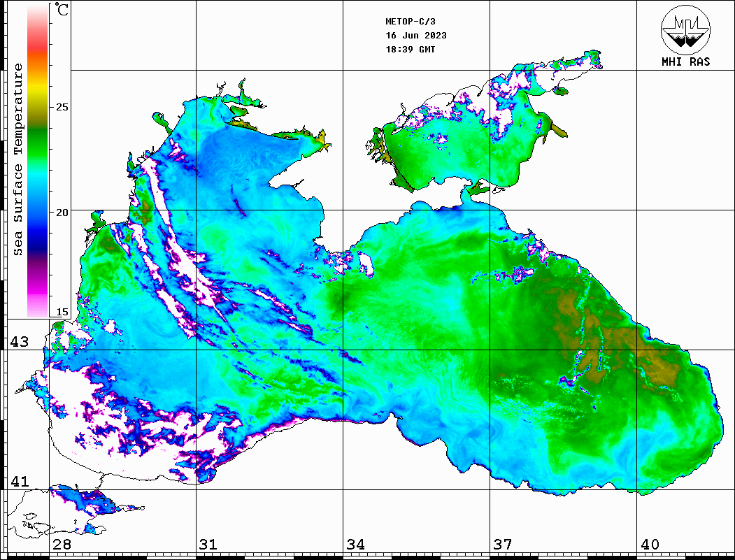This screenshot has height=560, width=735.
Task: Click the 'Sea Surface Temperature' legend title
Action: [x=18, y=160]
